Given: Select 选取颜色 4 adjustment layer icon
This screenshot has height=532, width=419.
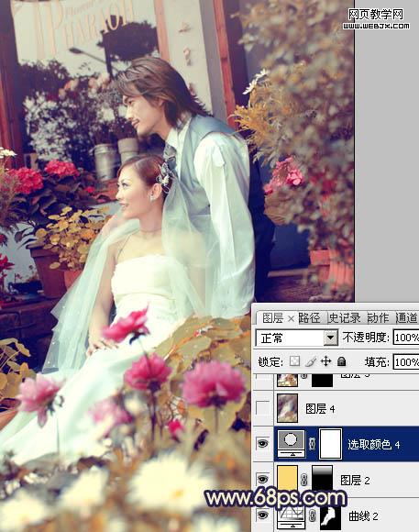Looking at the screenshot, I should click(x=291, y=444).
